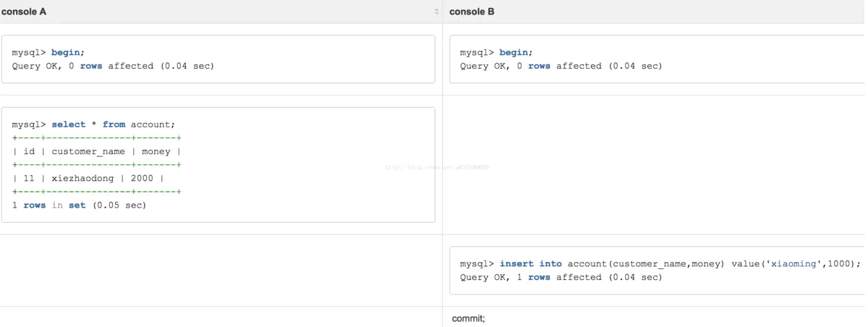Click the begin keyword in console A
Screen dimensions: 868x327
(x=66, y=53)
